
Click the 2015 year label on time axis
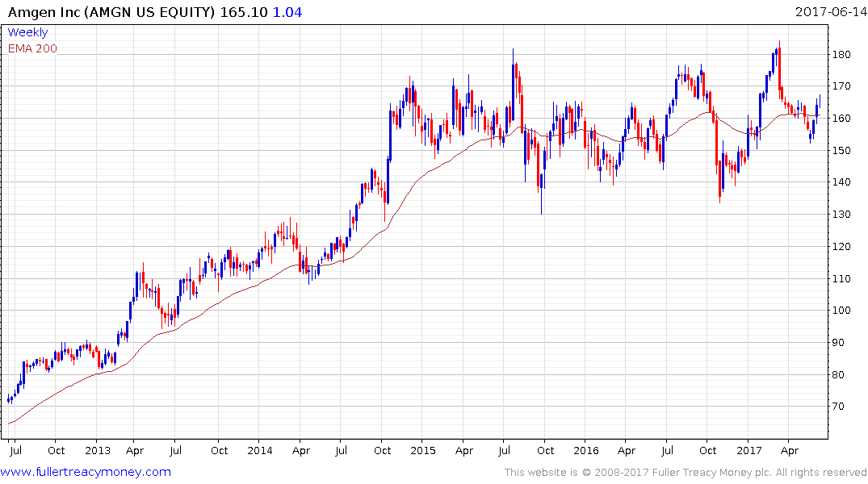(423, 450)
